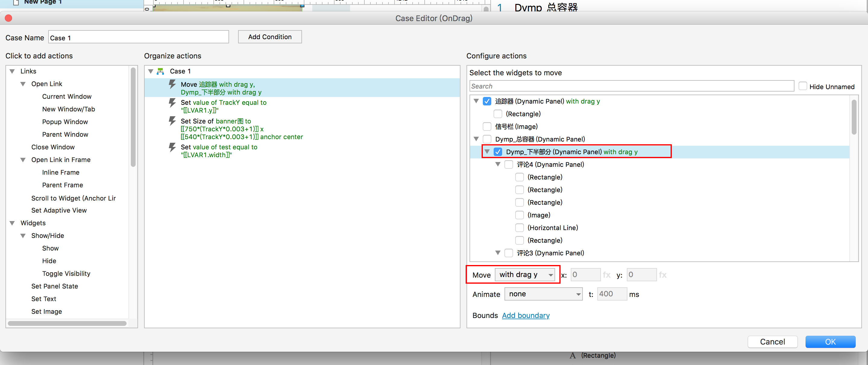Check the 信号栏 (Image) checkbox
Viewport: 868px width, 365px height.
coord(487,126)
